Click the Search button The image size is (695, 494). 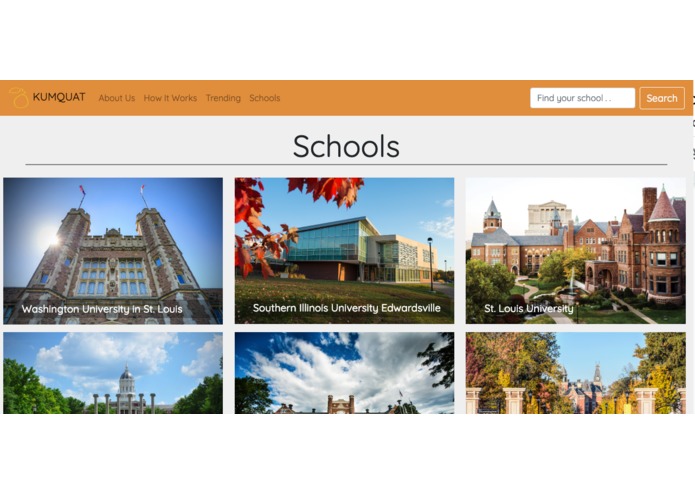point(662,98)
